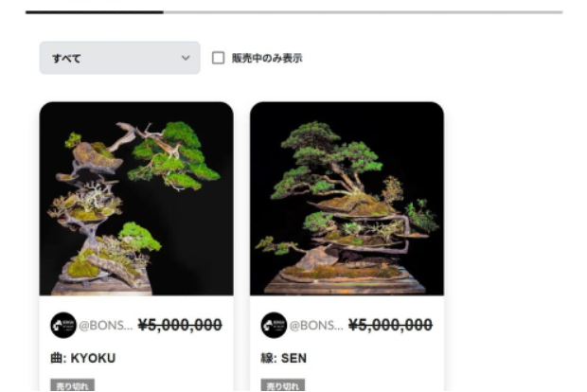Click the ¥5,000,000 price on KYOKU card
Viewport: 587px width, 392px height.
pyautogui.click(x=180, y=325)
